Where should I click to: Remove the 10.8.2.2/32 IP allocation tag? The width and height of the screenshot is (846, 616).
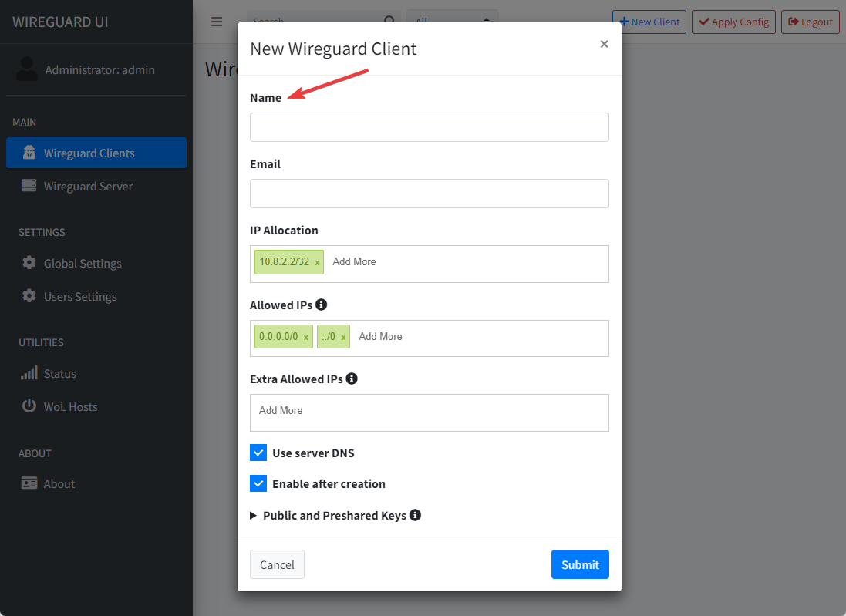[x=317, y=263]
